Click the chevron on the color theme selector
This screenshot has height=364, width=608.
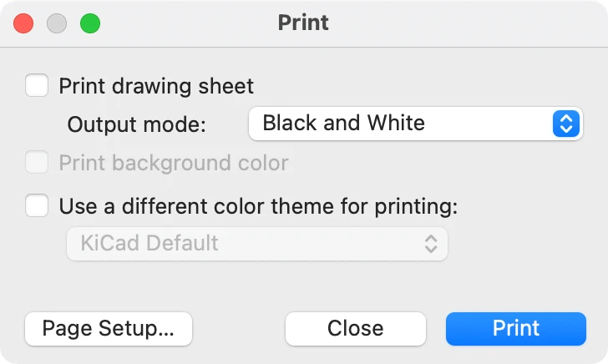pos(431,244)
